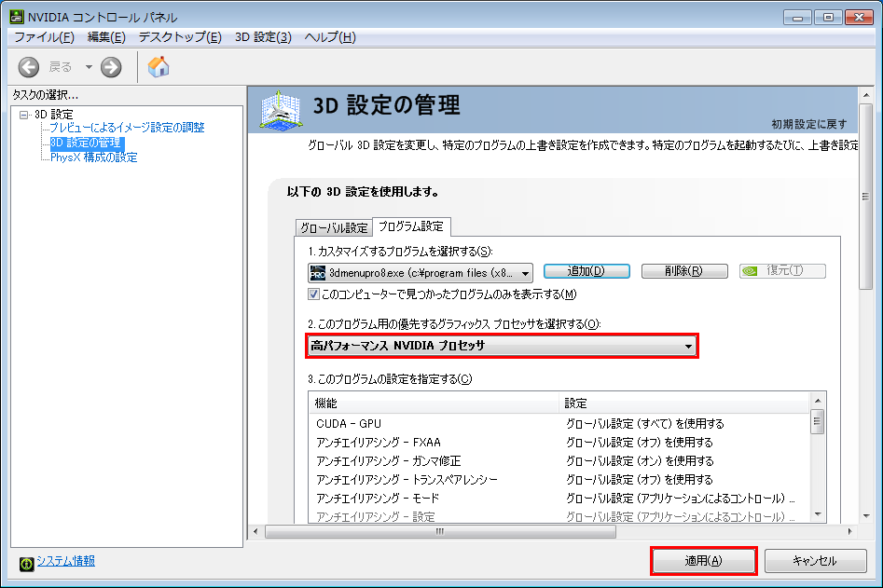Select プレビューによるイメージ設定の調整 tree item
Screen dimensions: 883x588
pyautogui.click(x=127, y=128)
